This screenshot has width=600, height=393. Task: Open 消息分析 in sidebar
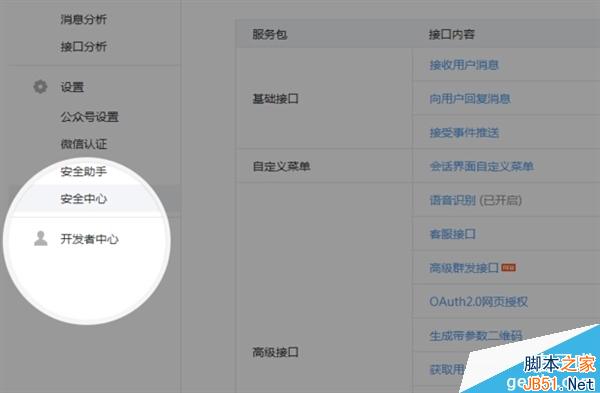point(83,20)
